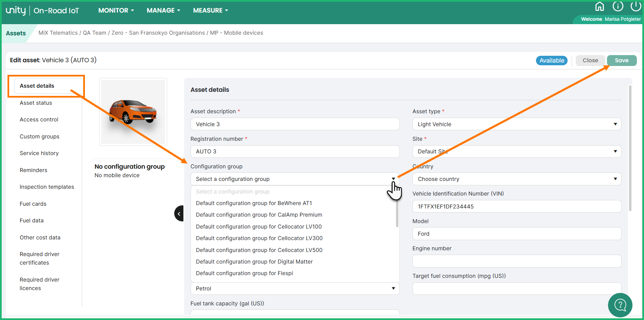Open Required driver certificates section
Image resolution: width=644 pixels, height=320 pixels.
point(39,258)
